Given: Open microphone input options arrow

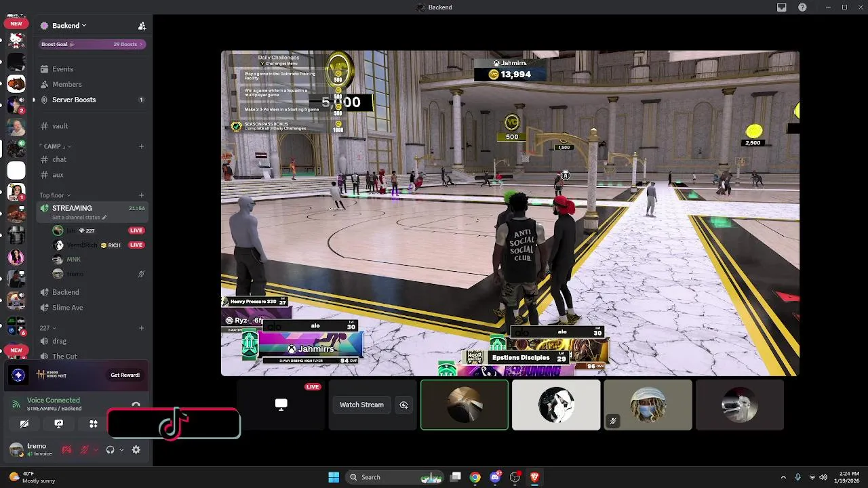Looking at the screenshot, I should 95,449.
